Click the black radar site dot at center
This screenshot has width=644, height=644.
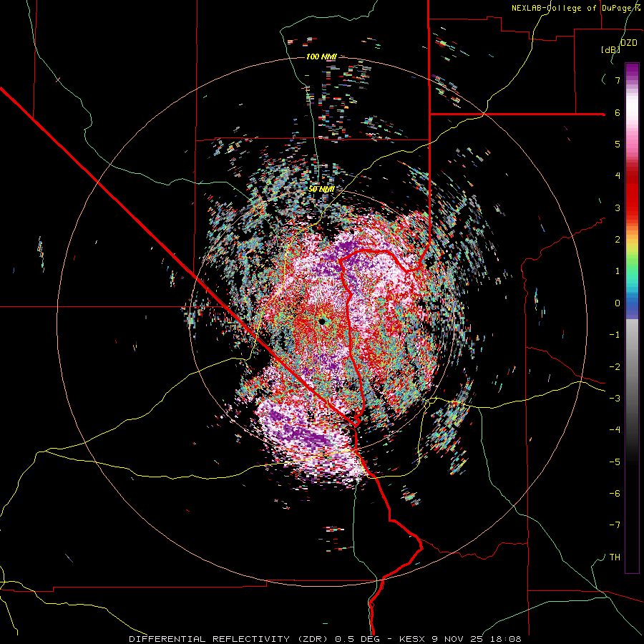point(322,321)
